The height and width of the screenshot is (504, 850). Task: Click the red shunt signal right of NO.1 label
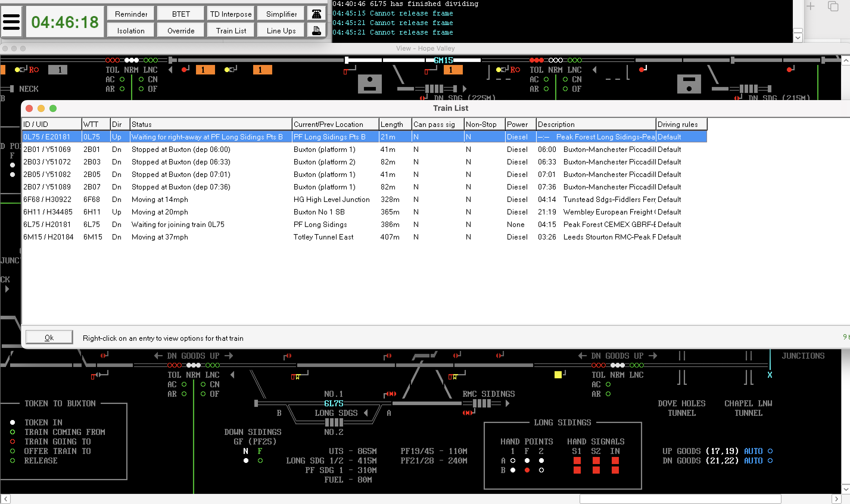[390, 394]
